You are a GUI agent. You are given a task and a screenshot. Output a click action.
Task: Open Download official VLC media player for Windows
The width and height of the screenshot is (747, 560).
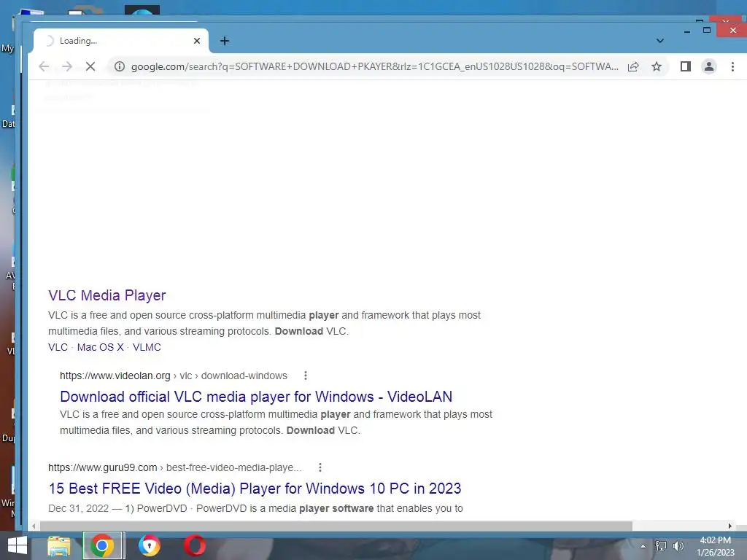click(x=256, y=397)
